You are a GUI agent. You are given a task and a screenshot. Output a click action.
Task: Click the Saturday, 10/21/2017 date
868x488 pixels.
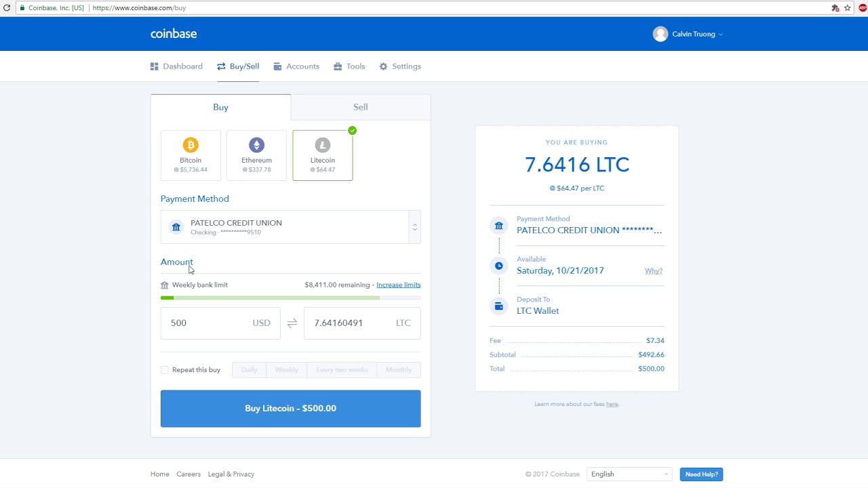pos(560,271)
